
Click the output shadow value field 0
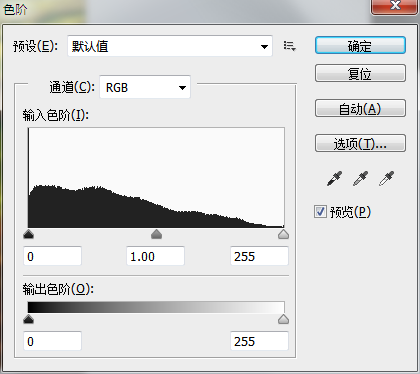coord(52,341)
